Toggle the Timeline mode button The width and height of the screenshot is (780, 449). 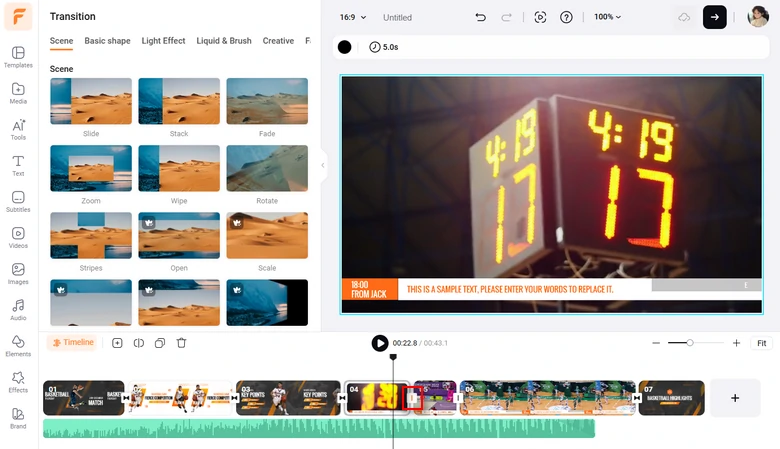pyautogui.click(x=74, y=343)
